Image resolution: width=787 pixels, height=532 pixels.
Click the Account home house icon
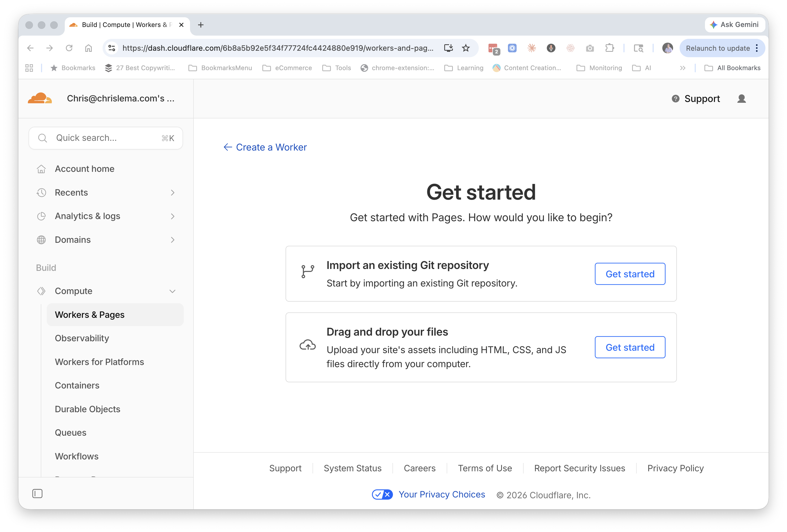41,169
